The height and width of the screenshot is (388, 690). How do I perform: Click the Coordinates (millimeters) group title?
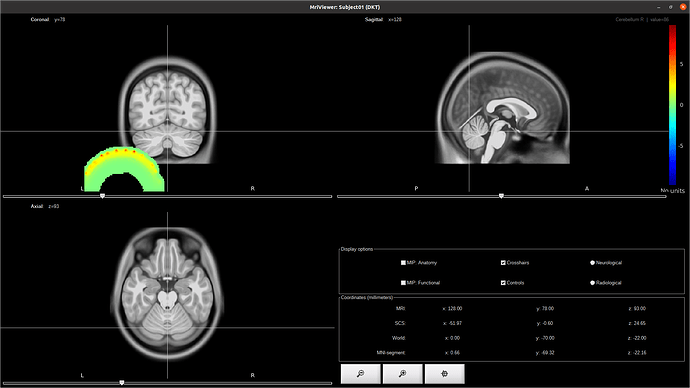[367, 297]
